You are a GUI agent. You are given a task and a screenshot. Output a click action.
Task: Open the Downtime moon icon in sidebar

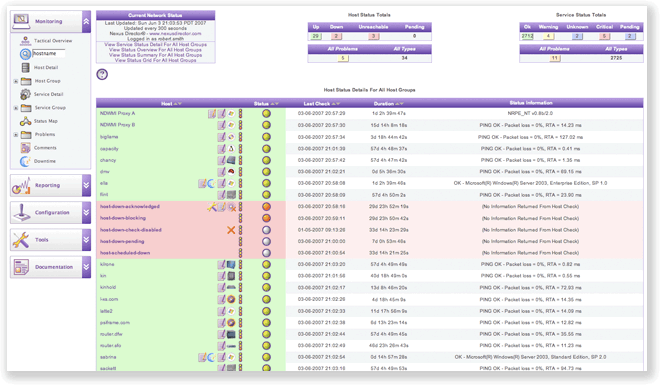click(x=25, y=161)
